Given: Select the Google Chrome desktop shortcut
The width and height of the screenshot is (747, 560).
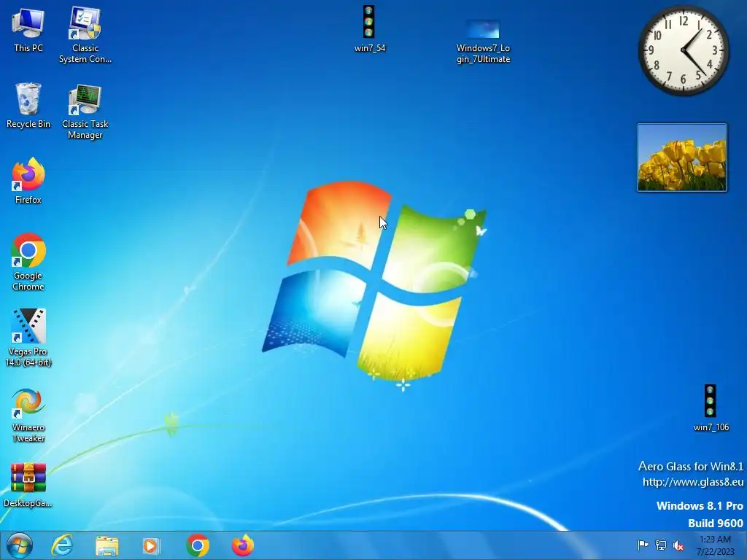Looking at the screenshot, I should (x=28, y=262).
